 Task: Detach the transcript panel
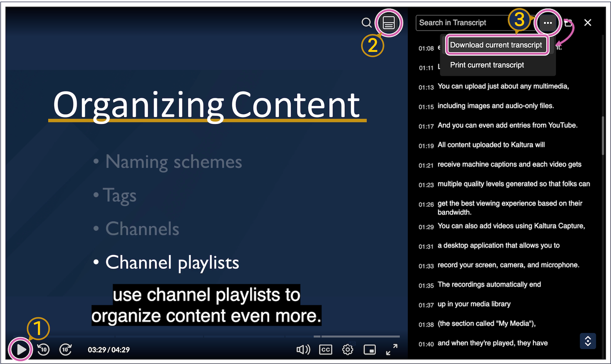(568, 23)
